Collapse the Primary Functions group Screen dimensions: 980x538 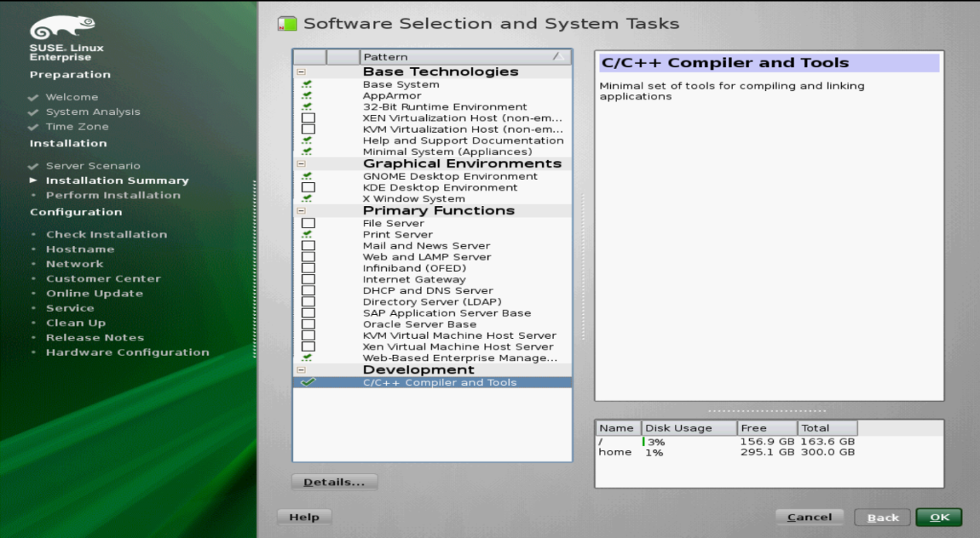coord(300,211)
